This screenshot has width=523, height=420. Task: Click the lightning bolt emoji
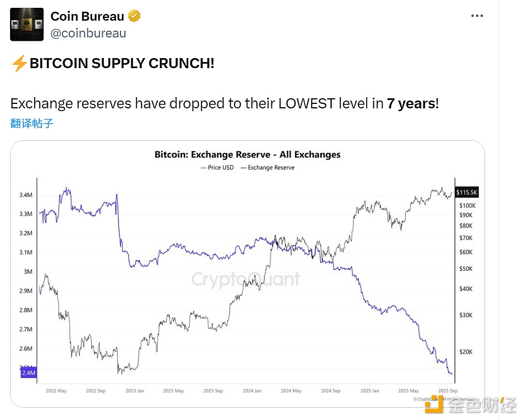click(19, 64)
